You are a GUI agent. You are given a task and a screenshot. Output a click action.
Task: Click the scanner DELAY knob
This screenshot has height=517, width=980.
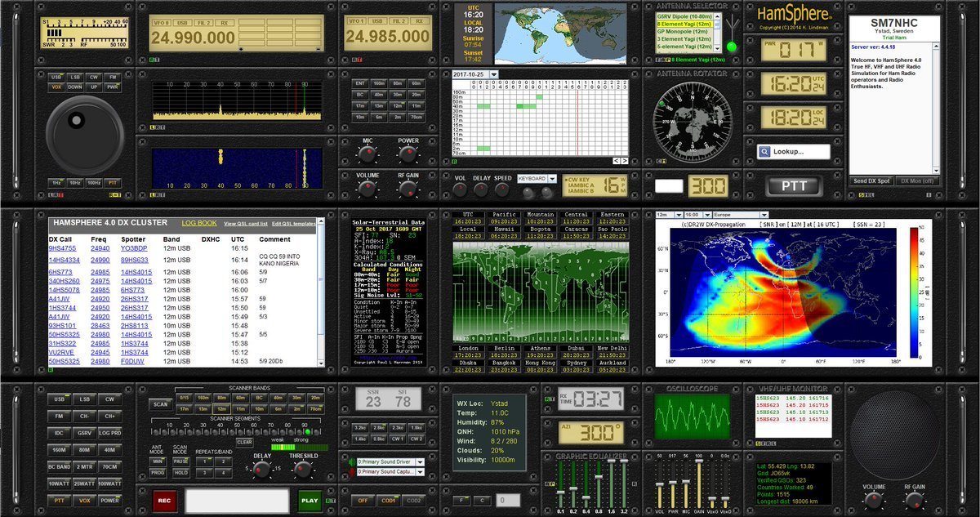(261, 470)
